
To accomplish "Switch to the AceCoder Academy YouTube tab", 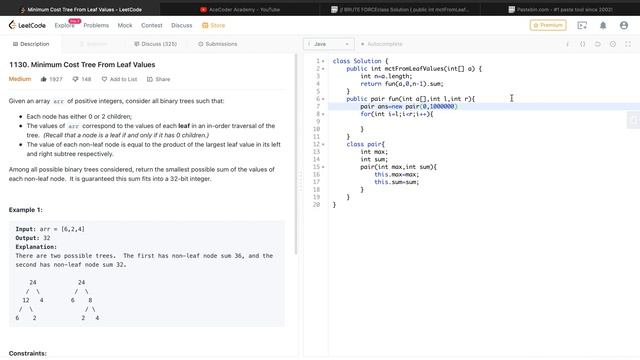I will (x=240, y=9).
